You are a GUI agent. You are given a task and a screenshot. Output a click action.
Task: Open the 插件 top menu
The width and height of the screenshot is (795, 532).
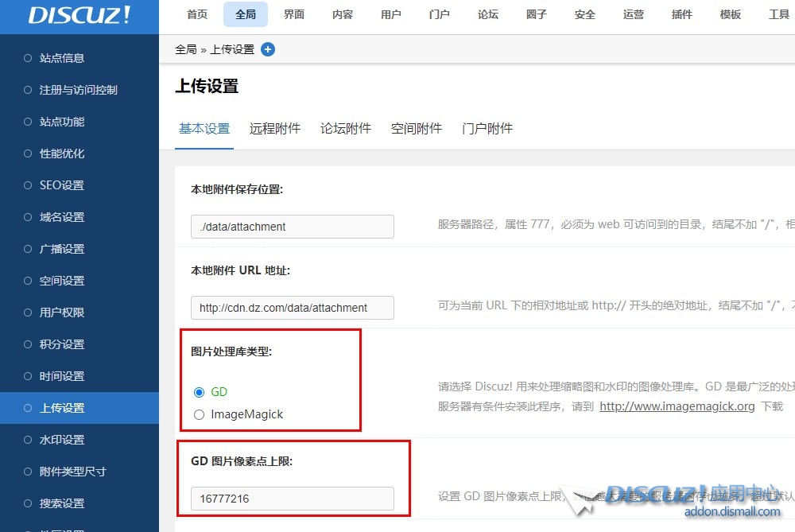682,14
